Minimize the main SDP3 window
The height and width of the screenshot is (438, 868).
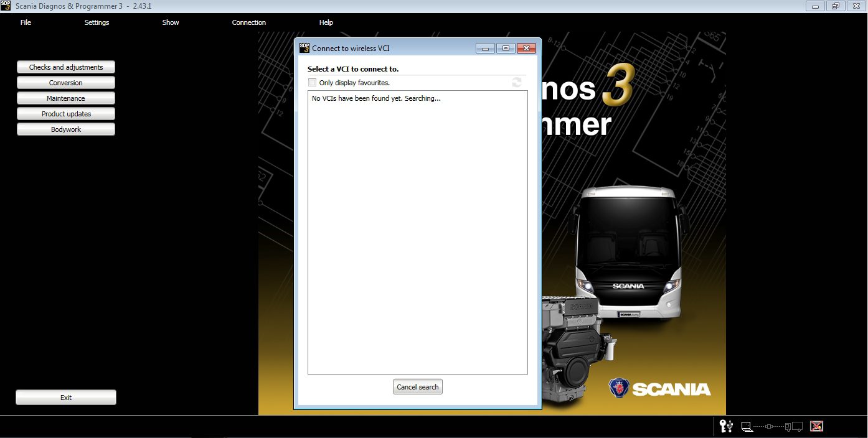click(815, 6)
